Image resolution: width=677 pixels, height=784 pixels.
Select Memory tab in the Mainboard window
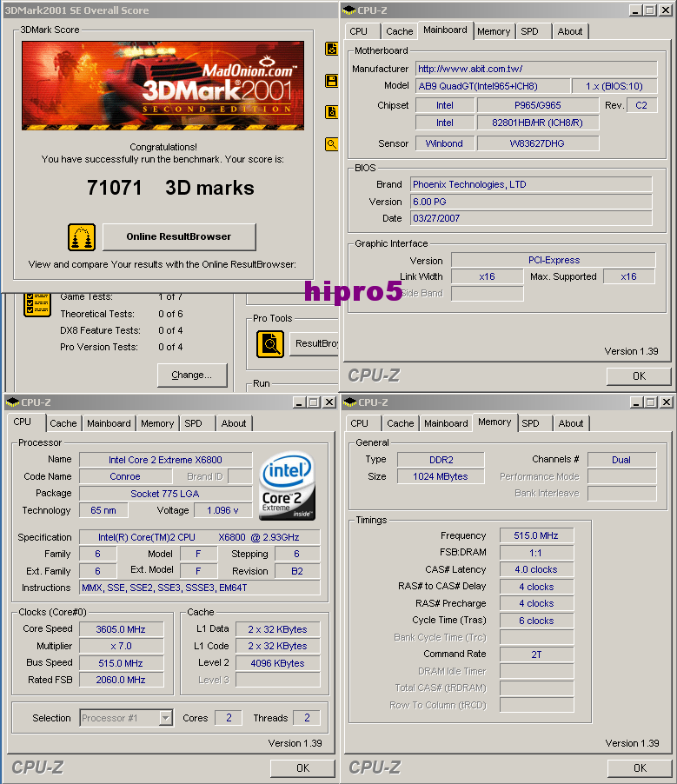click(x=494, y=31)
